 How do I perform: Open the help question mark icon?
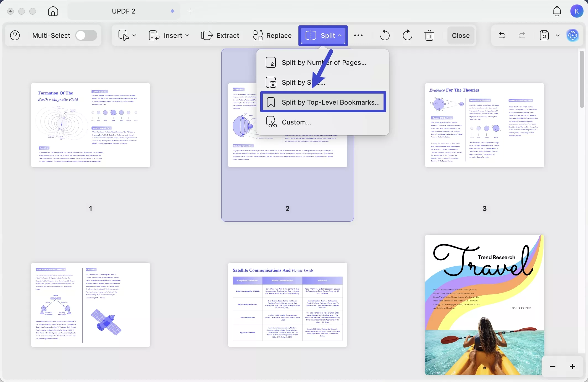[15, 36]
